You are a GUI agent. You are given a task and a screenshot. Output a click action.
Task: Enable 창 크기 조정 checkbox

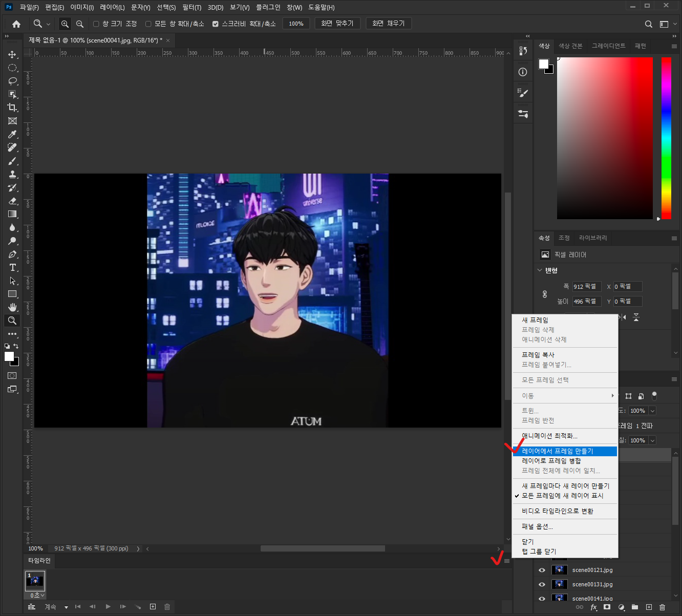pyautogui.click(x=96, y=24)
